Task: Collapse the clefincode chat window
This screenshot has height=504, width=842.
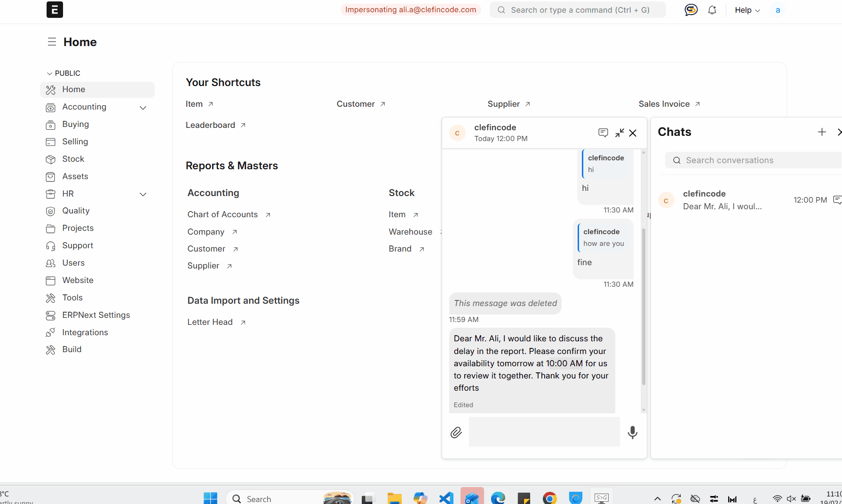Action: (620, 133)
